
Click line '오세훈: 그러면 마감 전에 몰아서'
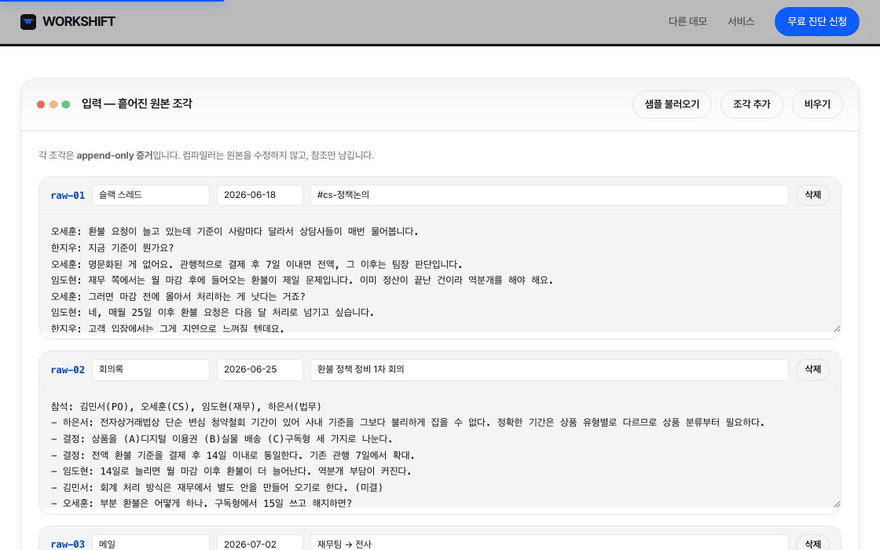178,296
